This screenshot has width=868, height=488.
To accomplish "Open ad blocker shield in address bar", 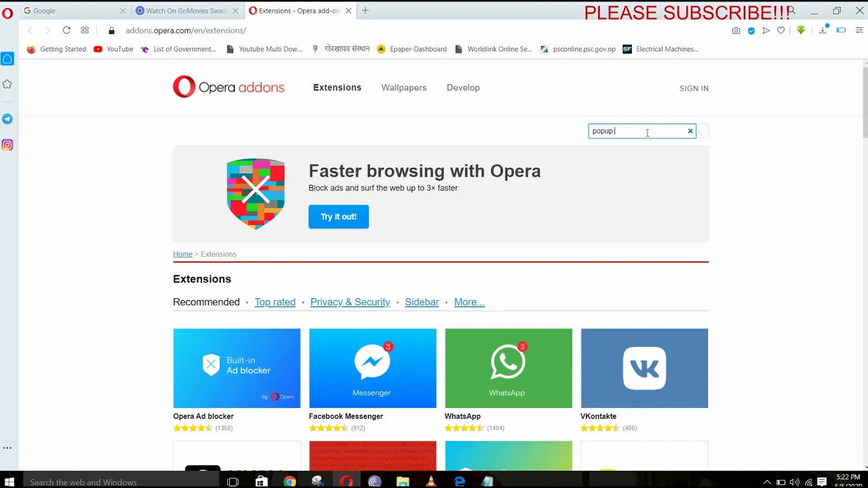I will [751, 30].
